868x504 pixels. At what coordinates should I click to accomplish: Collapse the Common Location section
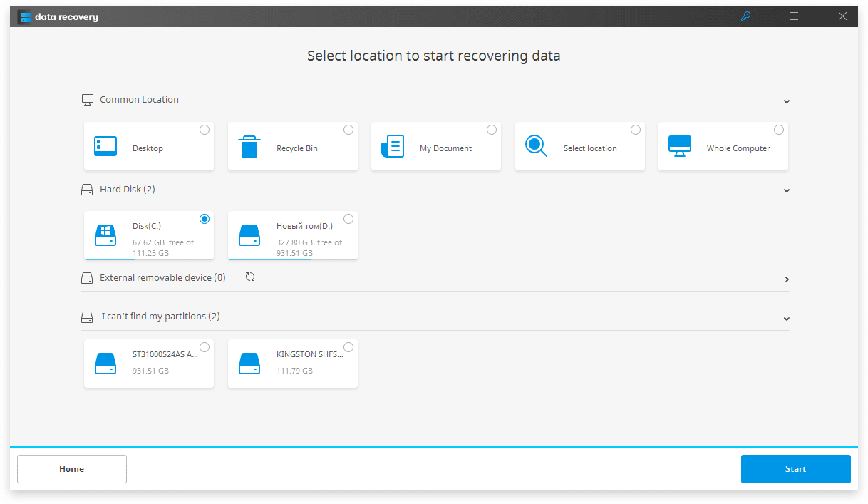787,101
